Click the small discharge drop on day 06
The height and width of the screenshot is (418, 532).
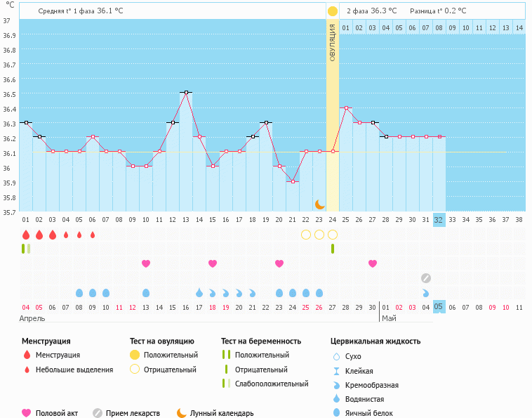(x=93, y=235)
